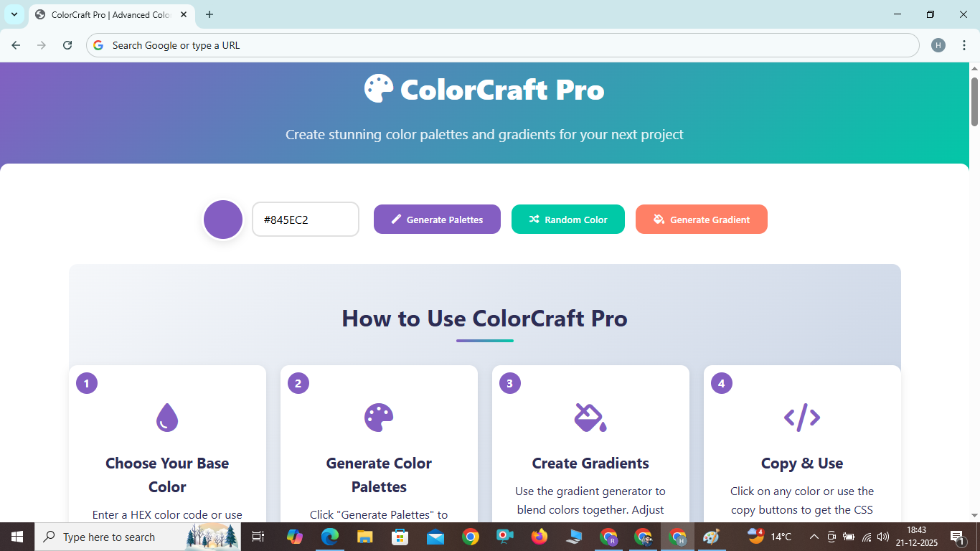Reload the ColorCraft Pro page
The height and width of the screenshot is (551, 980).
click(x=67, y=44)
